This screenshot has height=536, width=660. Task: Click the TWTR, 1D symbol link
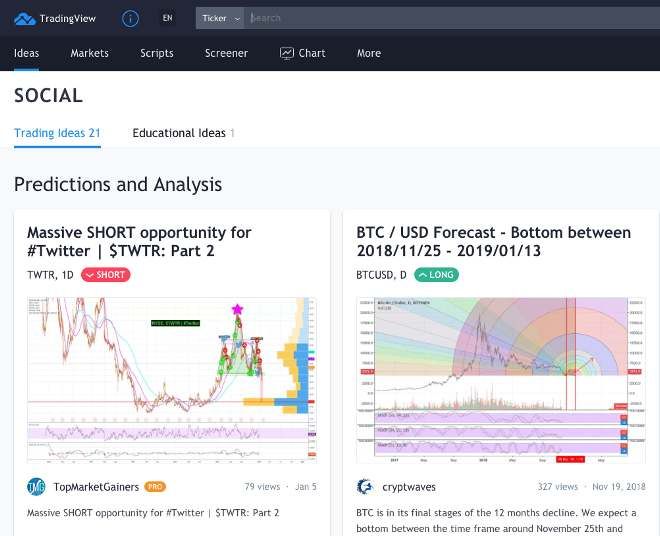tap(50, 275)
